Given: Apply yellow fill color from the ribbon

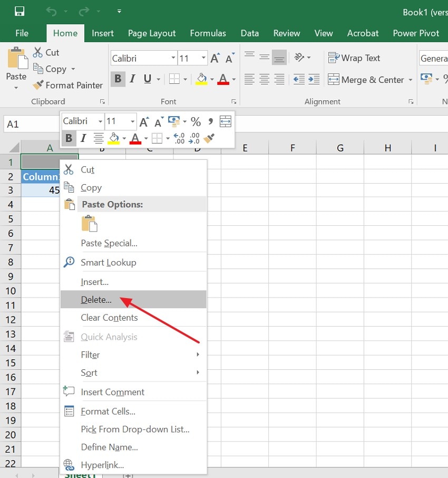Looking at the screenshot, I should coord(201,79).
